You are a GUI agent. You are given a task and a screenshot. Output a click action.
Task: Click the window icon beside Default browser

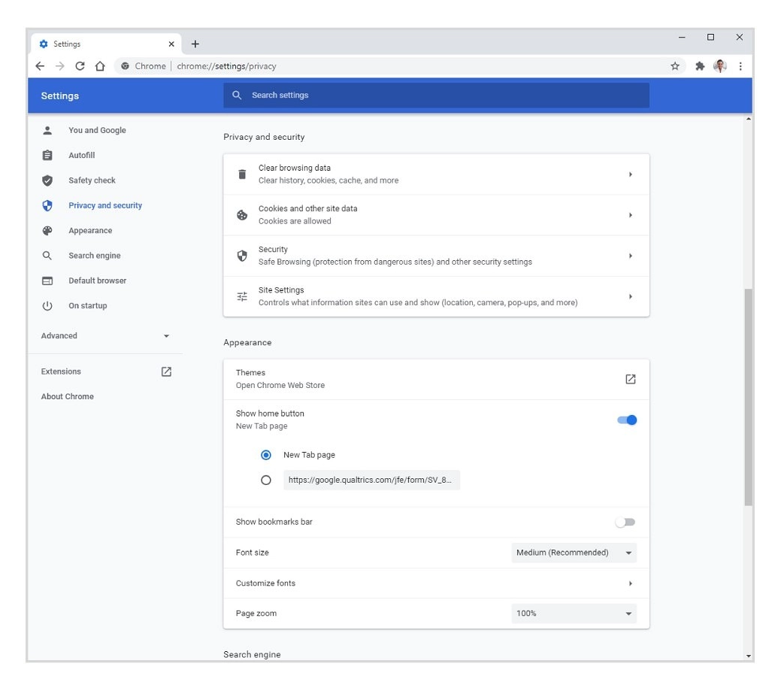(47, 280)
